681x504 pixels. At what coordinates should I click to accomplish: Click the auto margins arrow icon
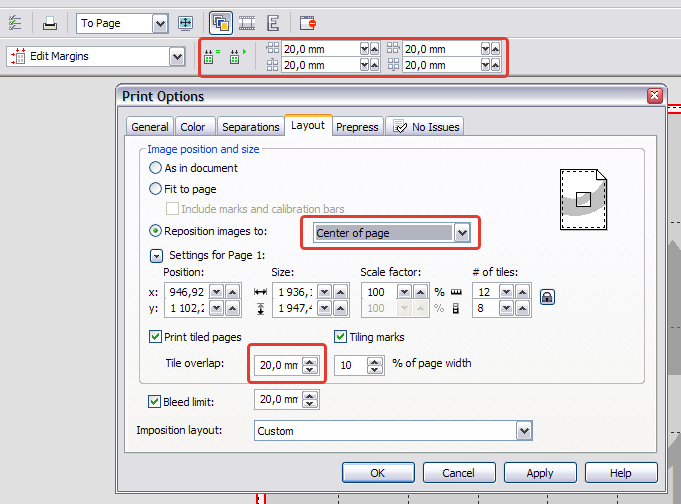click(238, 56)
